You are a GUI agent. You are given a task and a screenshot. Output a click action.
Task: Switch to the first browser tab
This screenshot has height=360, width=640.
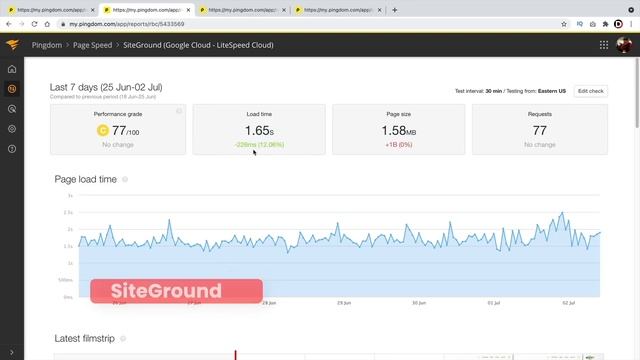[51, 10]
